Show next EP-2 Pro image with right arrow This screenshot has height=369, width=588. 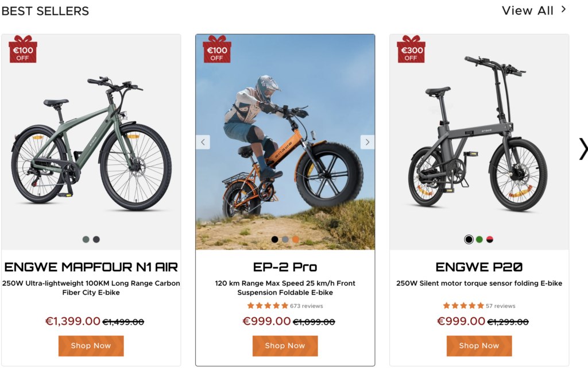click(367, 143)
